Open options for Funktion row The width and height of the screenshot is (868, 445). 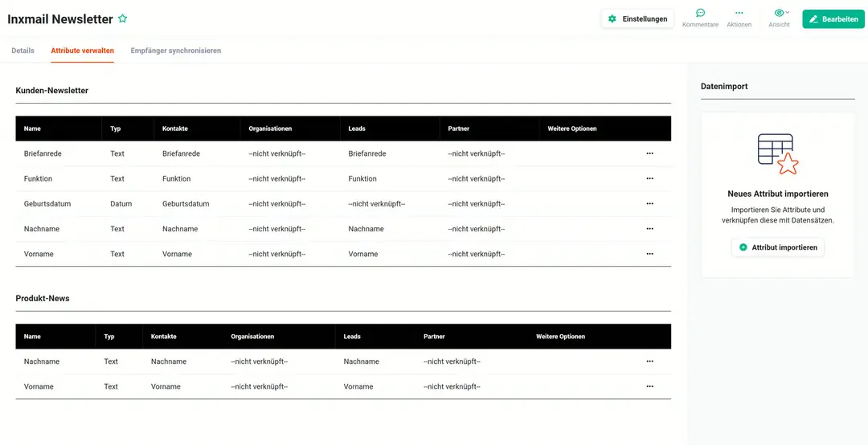650,178
